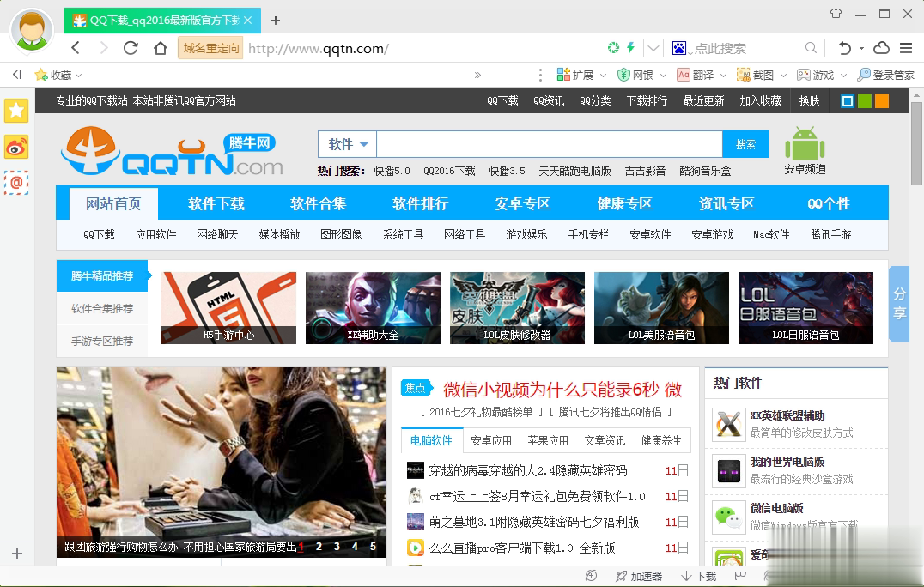
Task: Click the Android robot 安卓频道 icon
Action: [805, 151]
